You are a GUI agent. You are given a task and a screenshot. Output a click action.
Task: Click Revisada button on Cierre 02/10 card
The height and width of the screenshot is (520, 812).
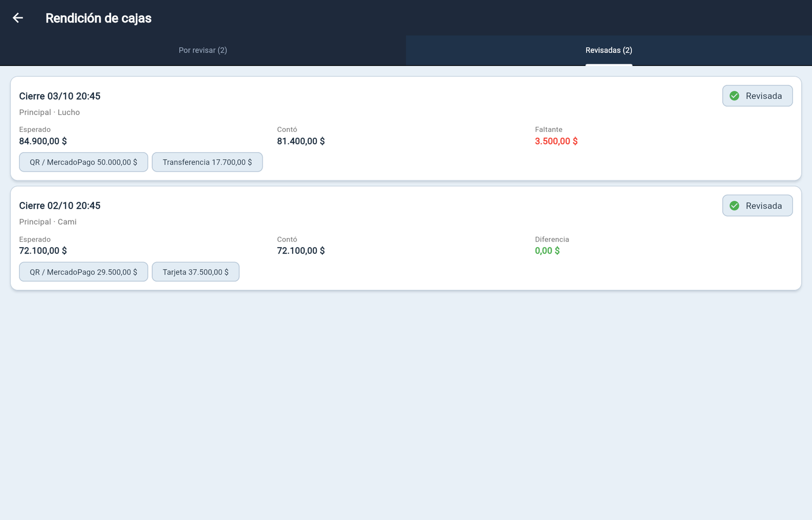[757, 206]
